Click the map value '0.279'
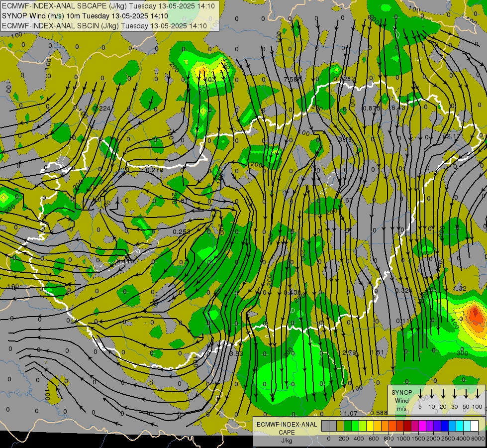 (154, 170)
